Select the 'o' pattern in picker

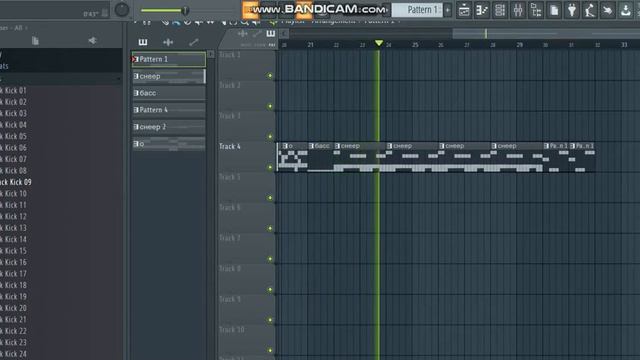tap(169, 144)
